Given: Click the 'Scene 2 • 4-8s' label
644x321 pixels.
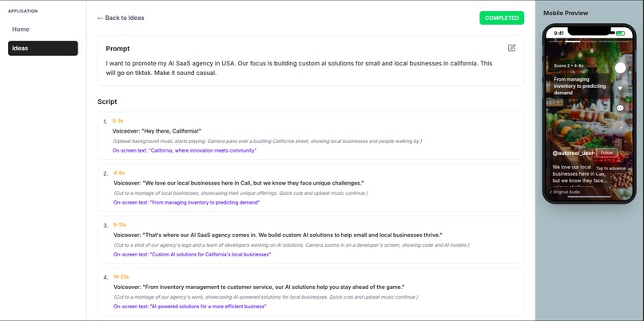Looking at the screenshot, I should [x=568, y=65].
